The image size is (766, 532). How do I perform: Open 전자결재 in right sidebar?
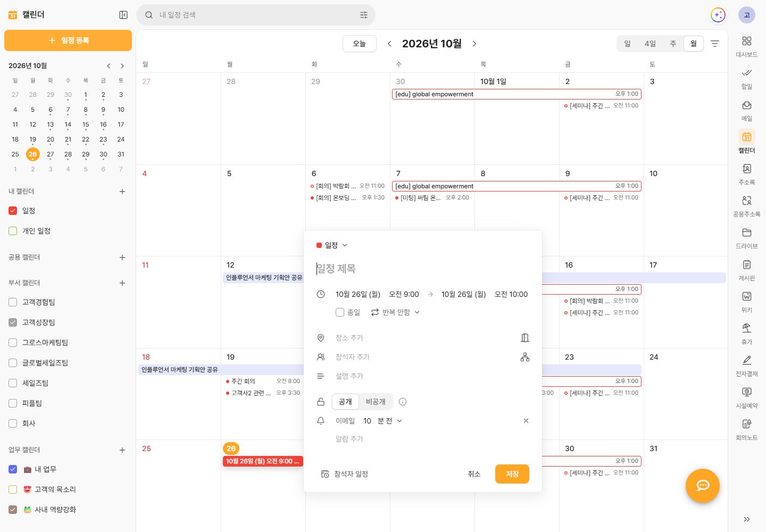(x=747, y=365)
